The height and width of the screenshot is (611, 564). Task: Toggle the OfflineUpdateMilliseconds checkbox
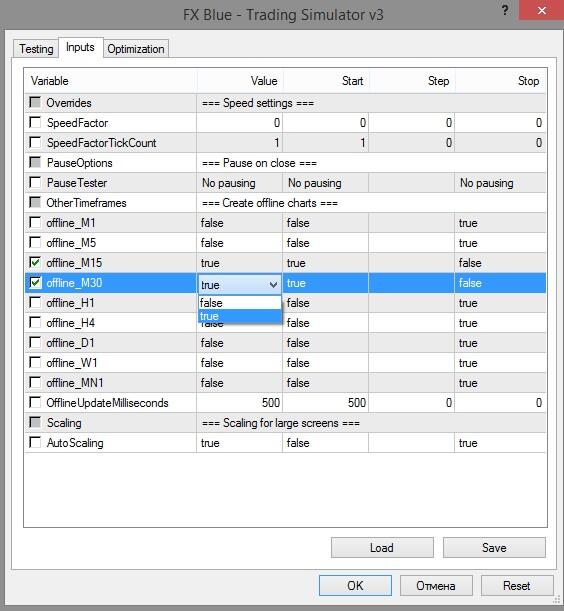(x=35, y=402)
